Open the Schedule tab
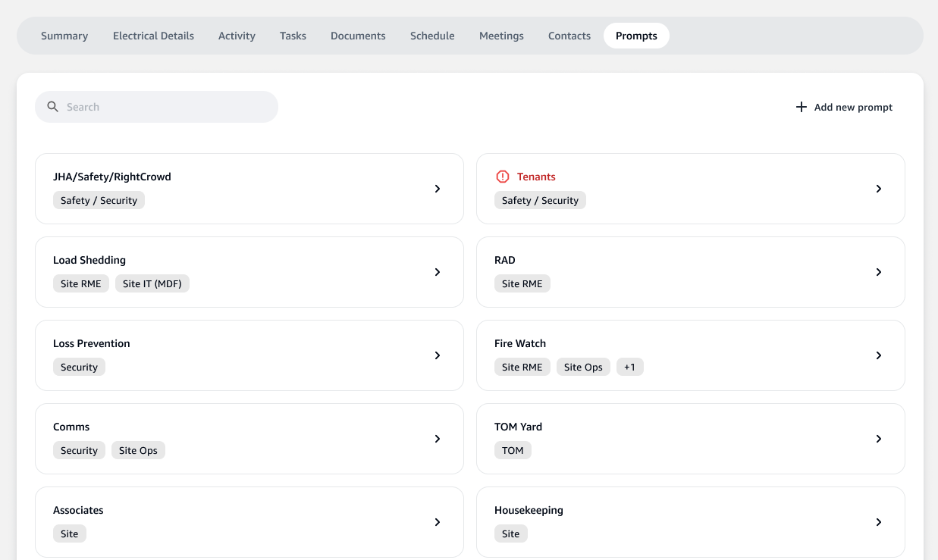Screen dimensions: 938x560 coord(432,36)
